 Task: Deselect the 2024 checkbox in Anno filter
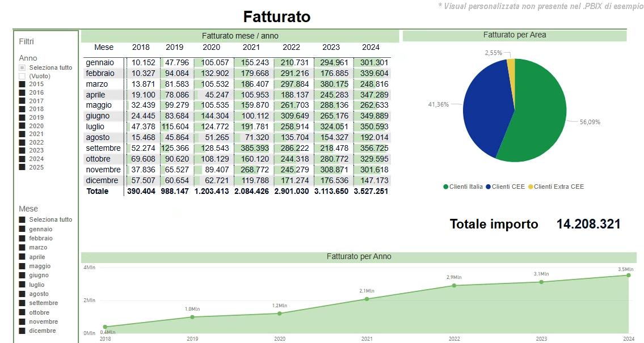22,159
